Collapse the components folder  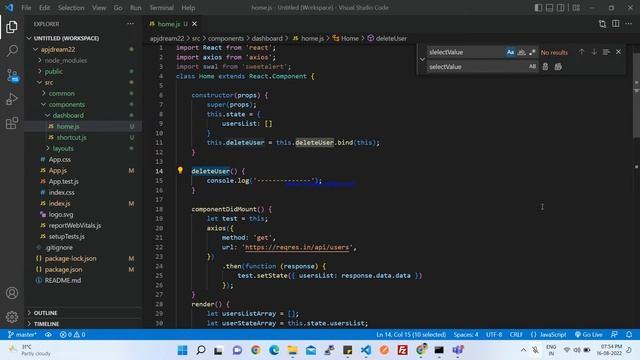(x=44, y=104)
